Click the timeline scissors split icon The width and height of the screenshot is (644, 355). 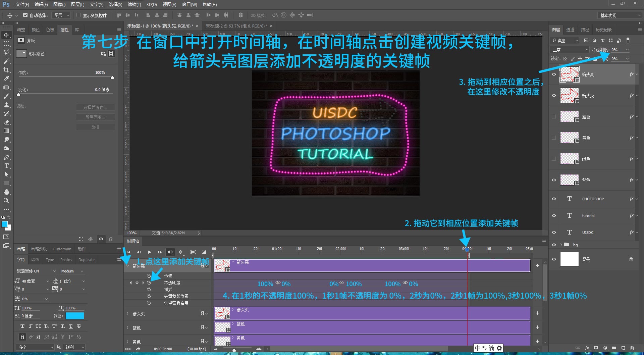coord(193,252)
